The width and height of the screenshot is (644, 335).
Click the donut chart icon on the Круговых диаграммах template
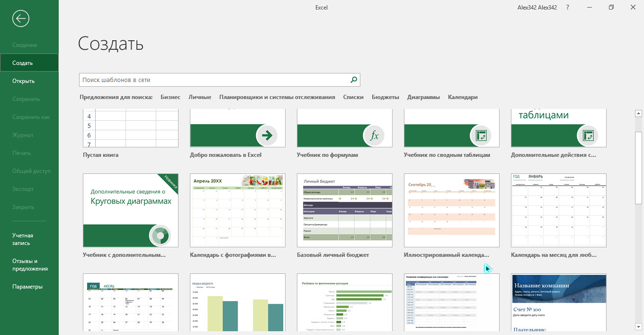pyautogui.click(x=160, y=235)
